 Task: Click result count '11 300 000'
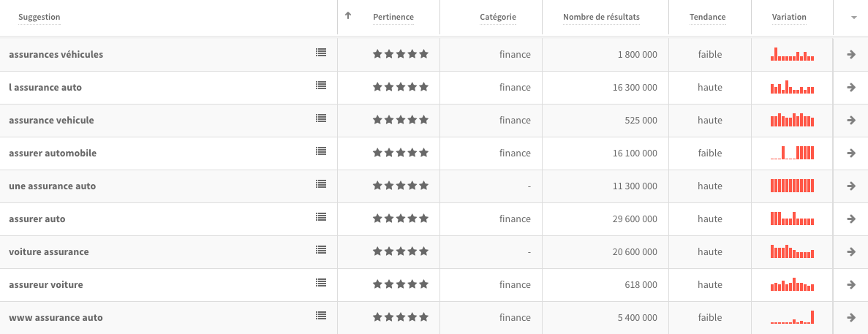(635, 186)
